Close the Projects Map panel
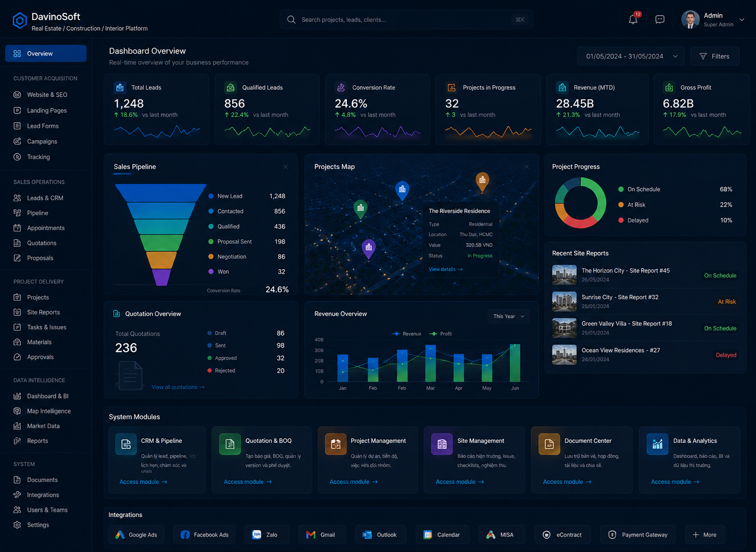Viewport: 756px width, 552px height. pyautogui.click(x=526, y=167)
